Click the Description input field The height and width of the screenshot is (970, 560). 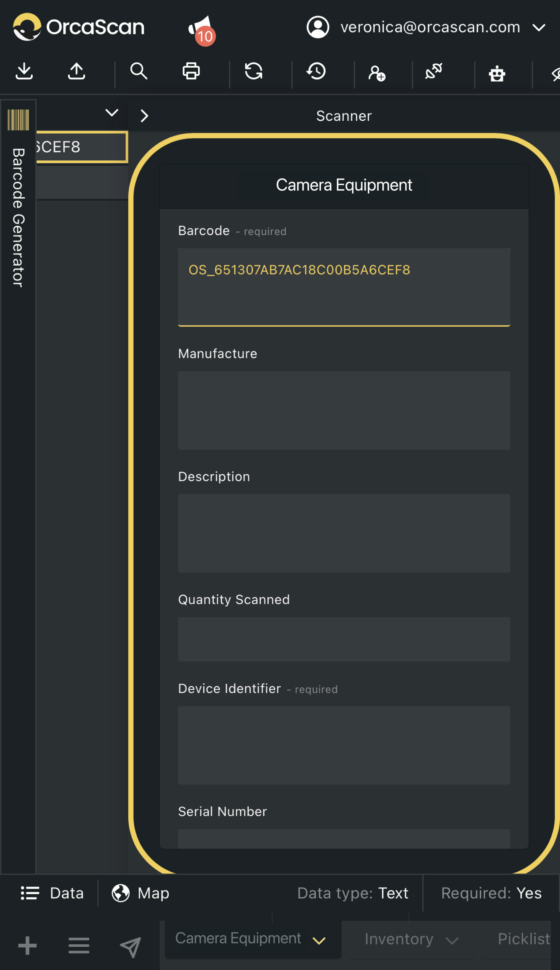click(344, 533)
